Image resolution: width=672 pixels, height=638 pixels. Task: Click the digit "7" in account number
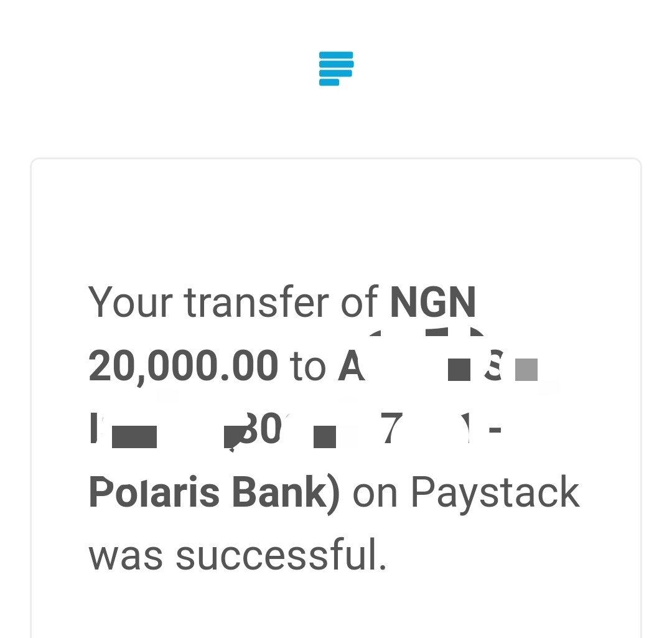pyautogui.click(x=392, y=429)
